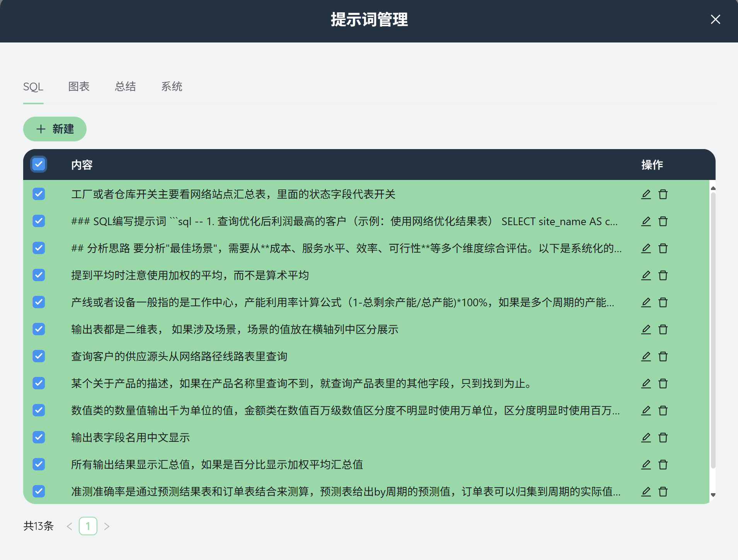Delete the 产线或者设备 prompt row

pyautogui.click(x=663, y=302)
